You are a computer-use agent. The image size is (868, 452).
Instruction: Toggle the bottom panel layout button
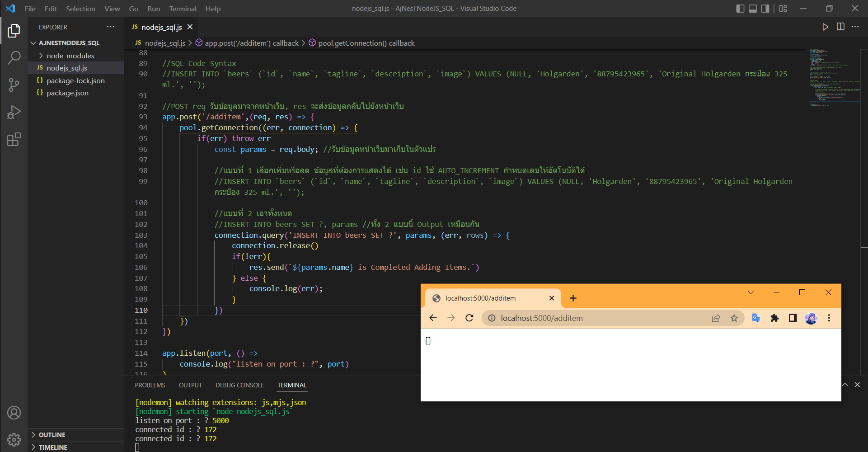pyautogui.click(x=753, y=9)
